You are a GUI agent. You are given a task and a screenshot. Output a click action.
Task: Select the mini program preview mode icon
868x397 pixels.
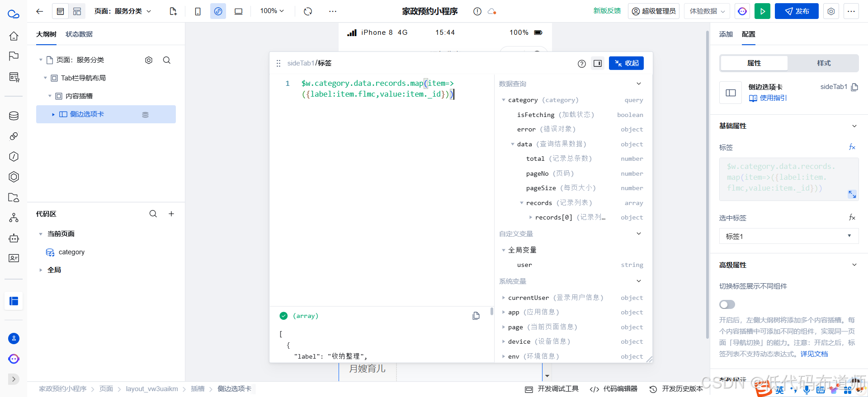tap(218, 11)
